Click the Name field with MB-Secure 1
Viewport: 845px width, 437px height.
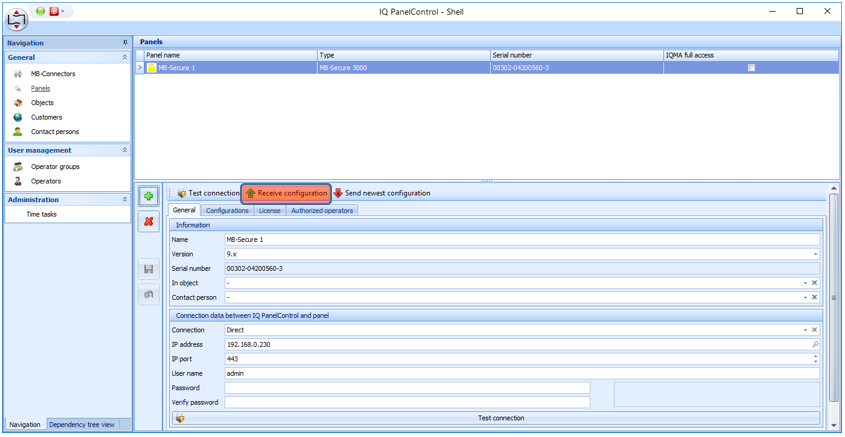click(x=522, y=240)
